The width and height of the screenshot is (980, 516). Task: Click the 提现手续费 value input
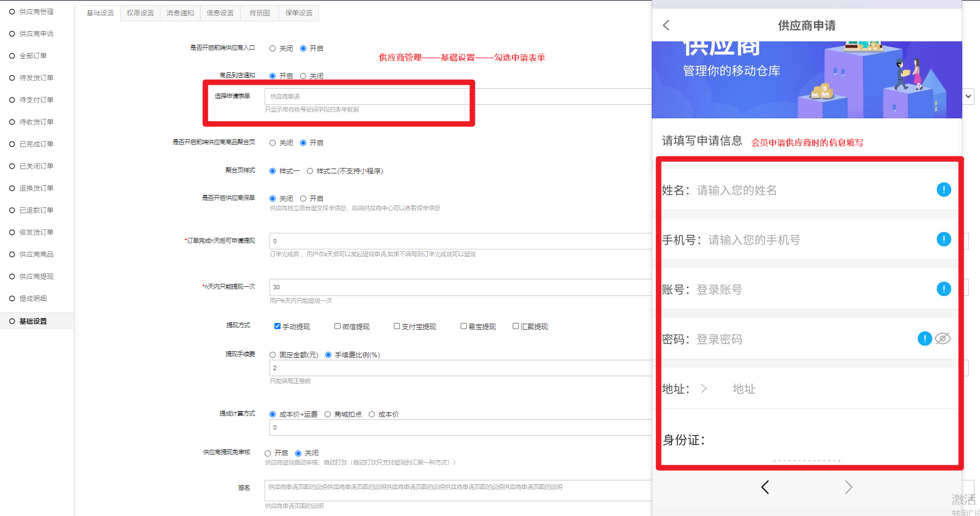(461, 368)
